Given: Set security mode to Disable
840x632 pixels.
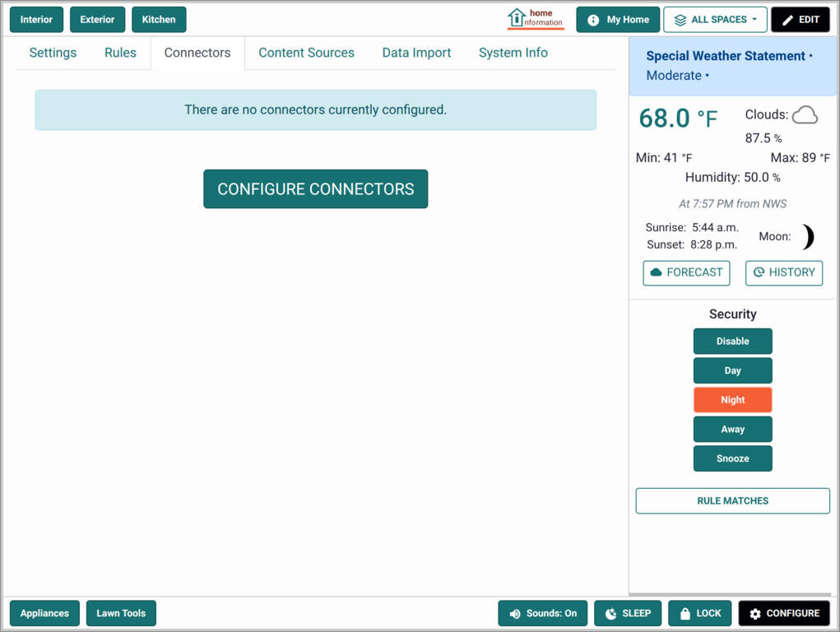Looking at the screenshot, I should 733,342.
